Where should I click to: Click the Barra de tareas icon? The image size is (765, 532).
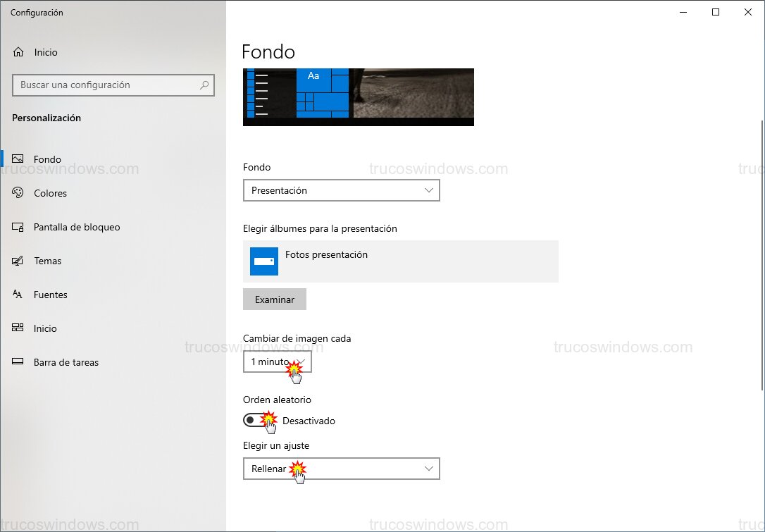pos(18,362)
